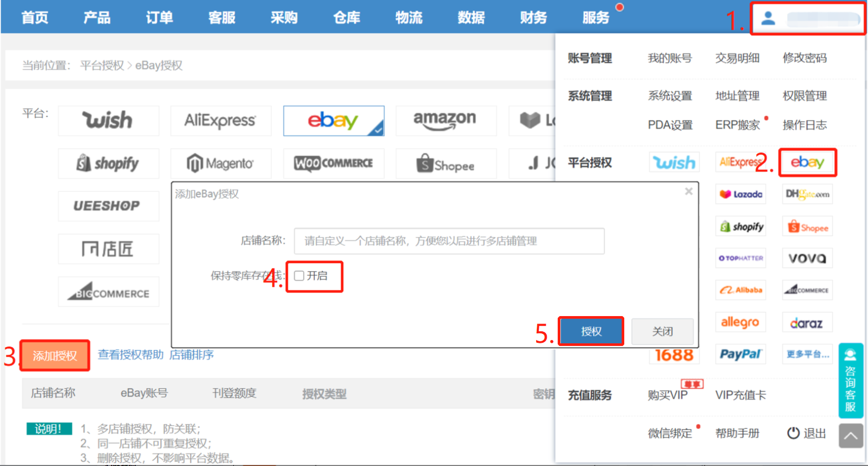The width and height of the screenshot is (868, 466).
Task: Open Tophatter authorization in dropdown menu
Action: click(x=740, y=258)
